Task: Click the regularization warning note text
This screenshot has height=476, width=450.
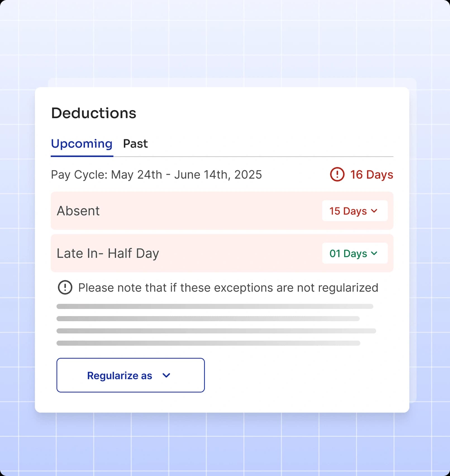Action: 228,287
